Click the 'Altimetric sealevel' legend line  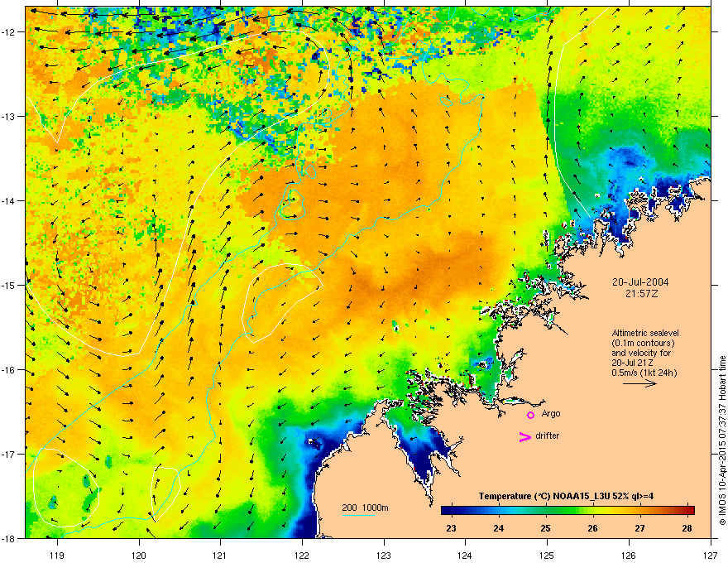coord(645,333)
